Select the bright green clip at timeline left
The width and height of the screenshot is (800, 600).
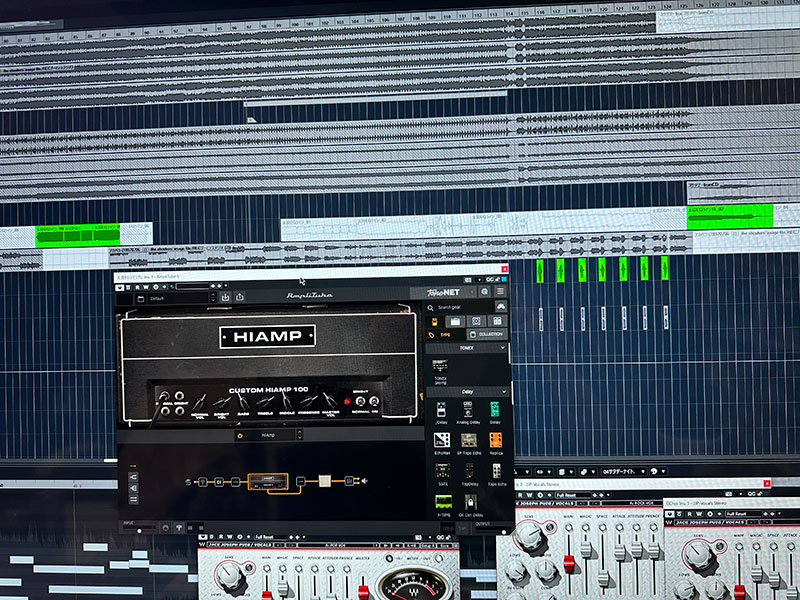coord(78,236)
